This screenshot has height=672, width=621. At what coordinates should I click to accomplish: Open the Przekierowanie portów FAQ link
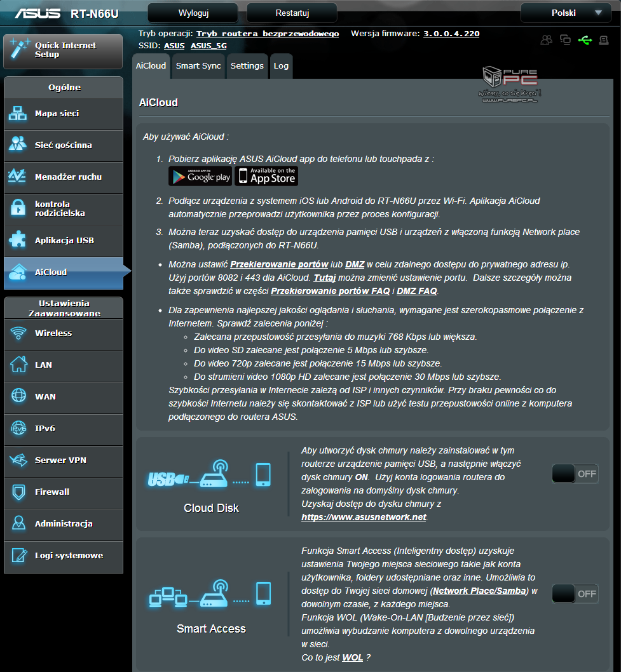click(331, 291)
